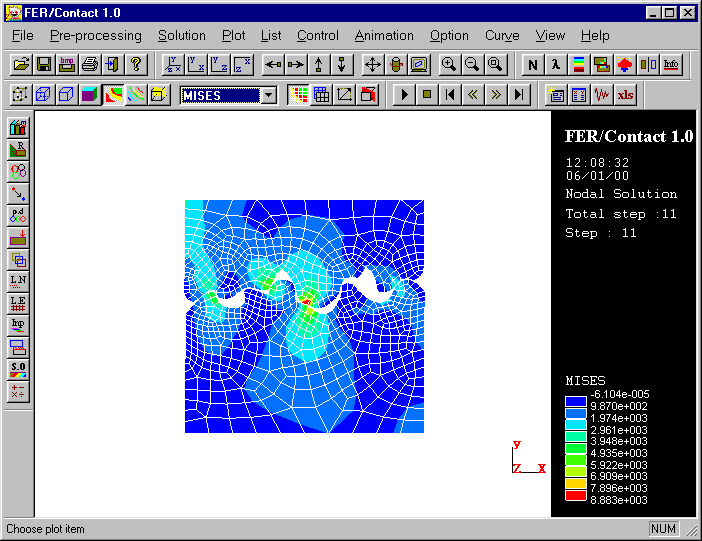Open the Solution menu
Screen dimensions: 702x541
pyautogui.click(x=181, y=35)
